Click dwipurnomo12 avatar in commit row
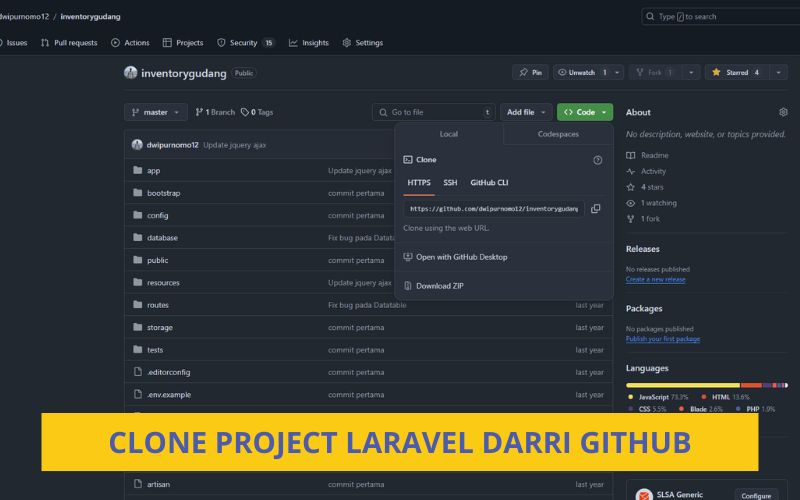The width and height of the screenshot is (800, 500). point(137,145)
